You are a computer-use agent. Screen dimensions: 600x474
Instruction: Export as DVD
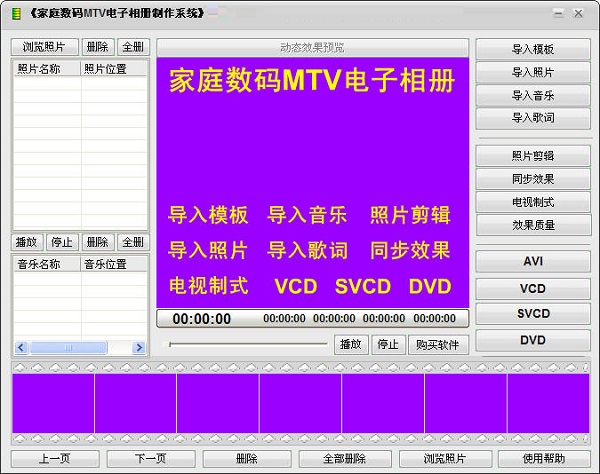click(533, 340)
